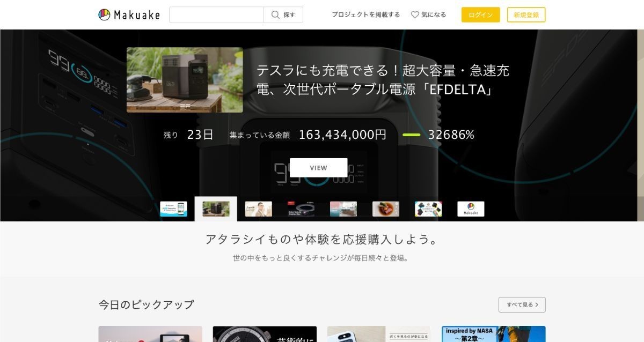Viewport: 644px width, 342px height.
Task: Select carousel thumbnail showing food dish
Action: pos(386,209)
